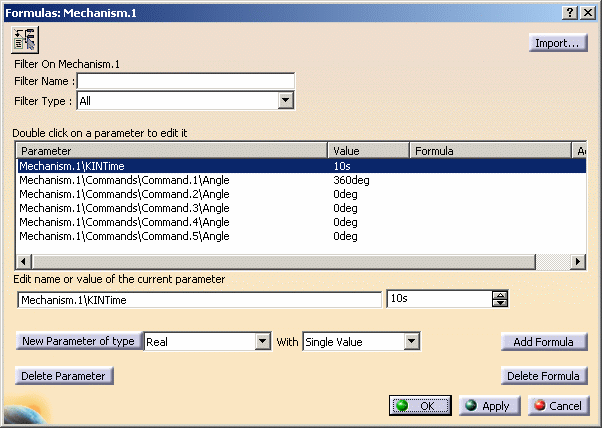Select the Command.1\Angle parameter row
602x428 pixels.
(x=302, y=180)
